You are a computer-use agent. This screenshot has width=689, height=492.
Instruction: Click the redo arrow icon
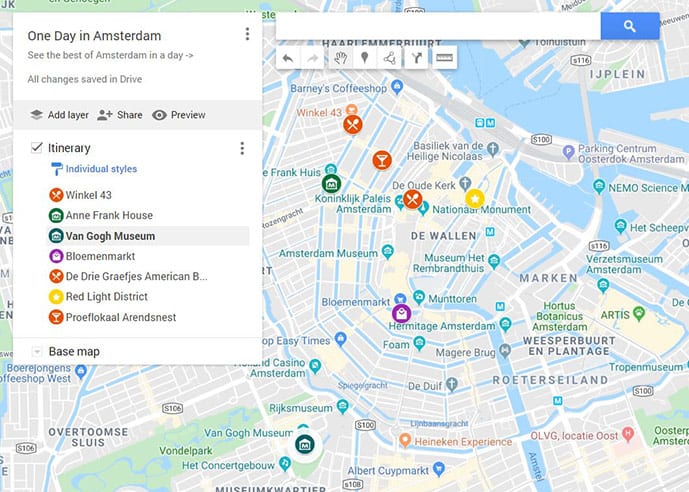pyautogui.click(x=312, y=58)
